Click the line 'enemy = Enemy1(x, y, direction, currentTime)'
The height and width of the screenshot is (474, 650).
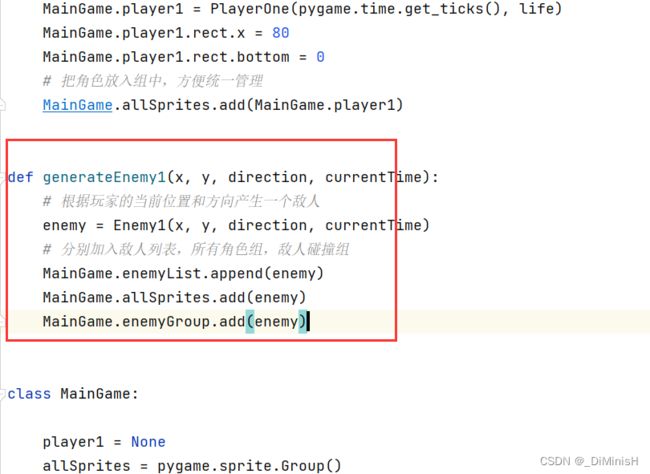pos(236,226)
